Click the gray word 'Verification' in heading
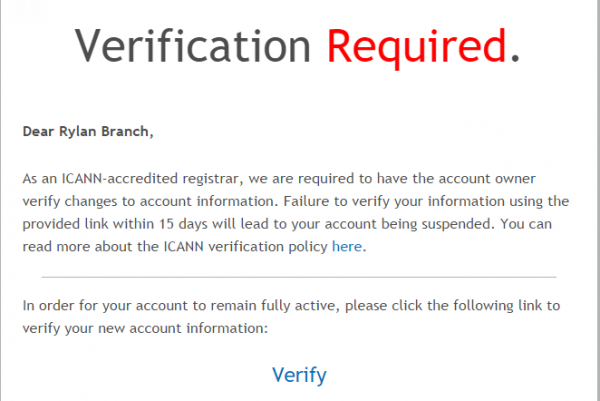 (192, 46)
